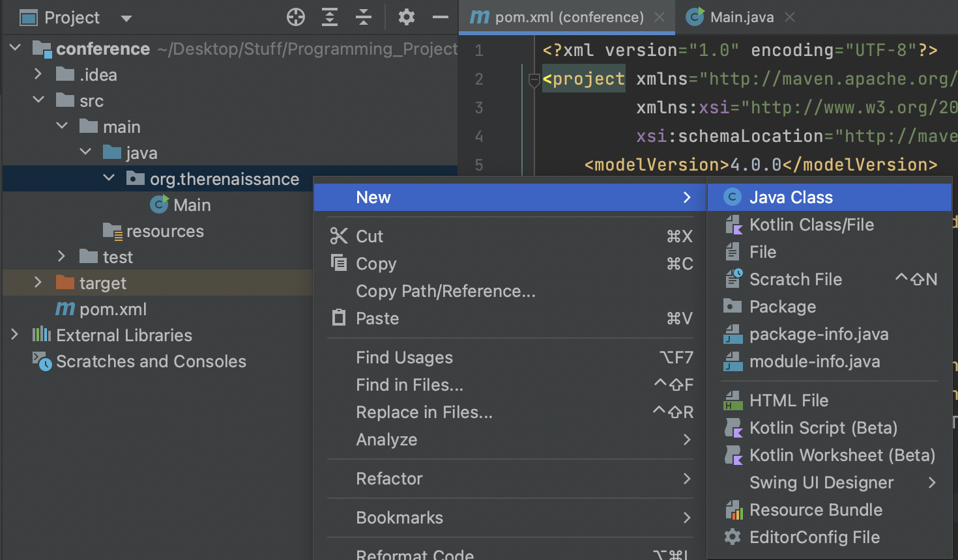Expand the External Libraries node
Screen dimensions: 958x560
pos(14,335)
